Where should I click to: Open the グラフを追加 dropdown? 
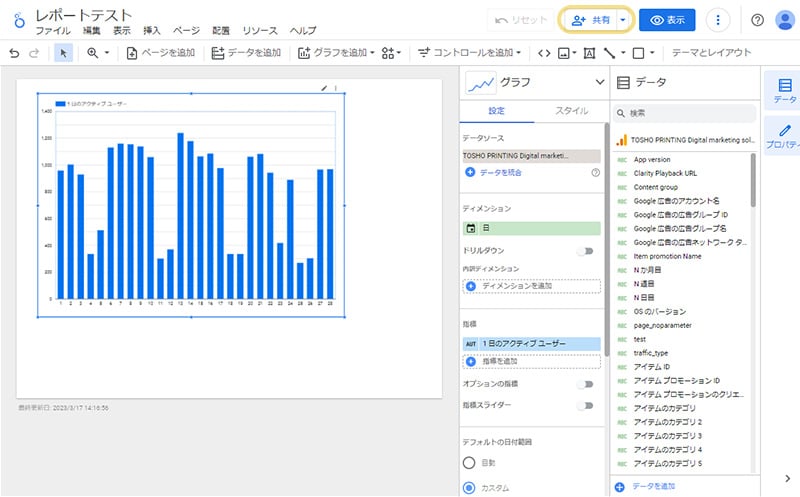(336, 53)
